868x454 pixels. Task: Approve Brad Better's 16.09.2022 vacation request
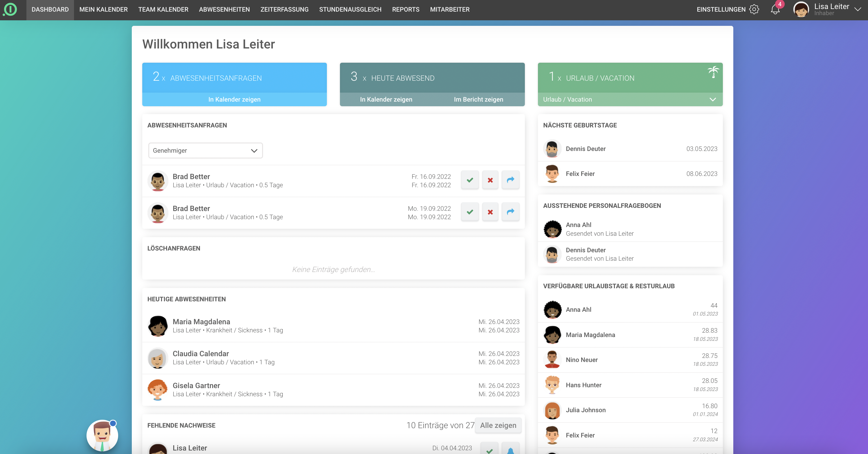[470, 180]
